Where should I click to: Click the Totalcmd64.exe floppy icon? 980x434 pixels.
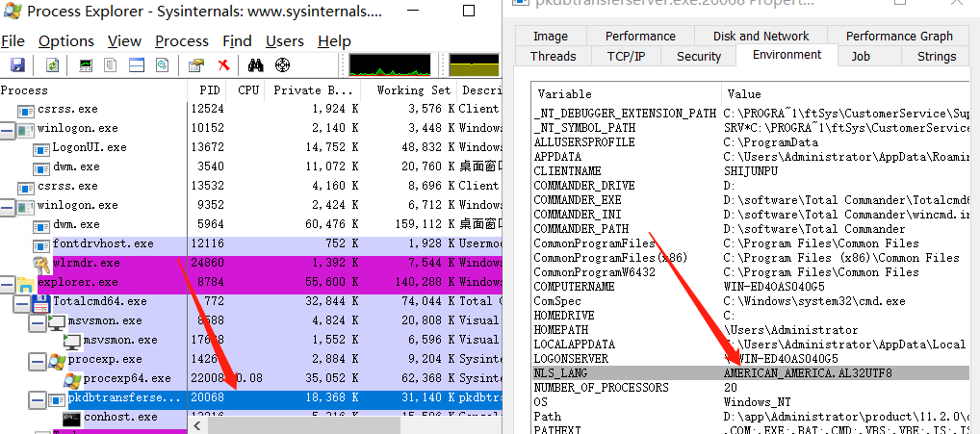(x=41, y=302)
